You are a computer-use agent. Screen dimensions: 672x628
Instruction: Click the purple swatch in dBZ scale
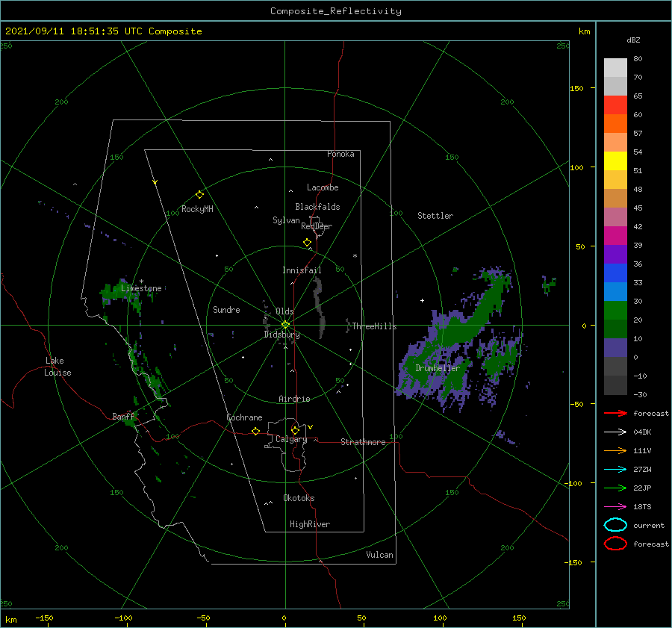coord(615,254)
